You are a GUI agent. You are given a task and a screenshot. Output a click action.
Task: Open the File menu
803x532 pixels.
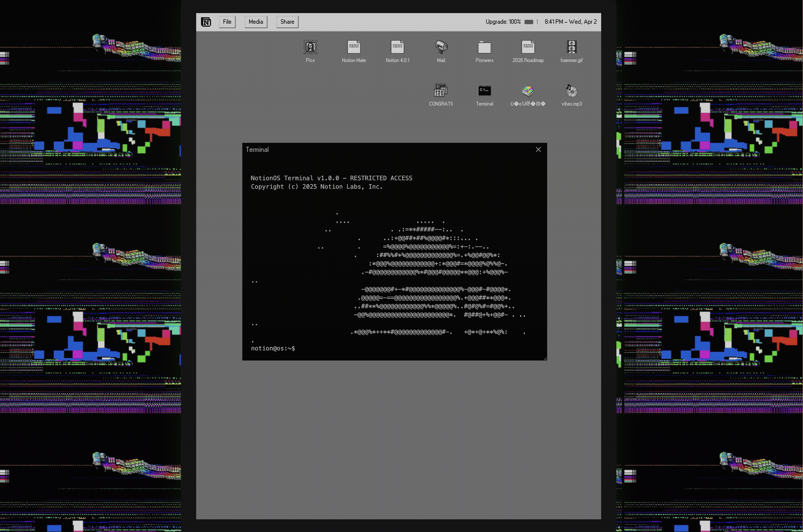pos(227,22)
